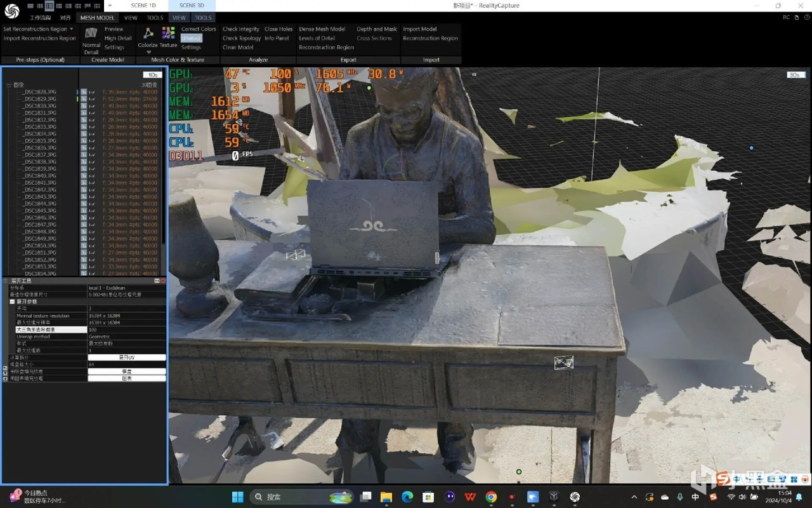This screenshot has width=812, height=508.
Task: Switch to the MESH MODEL tab
Action: [97, 18]
